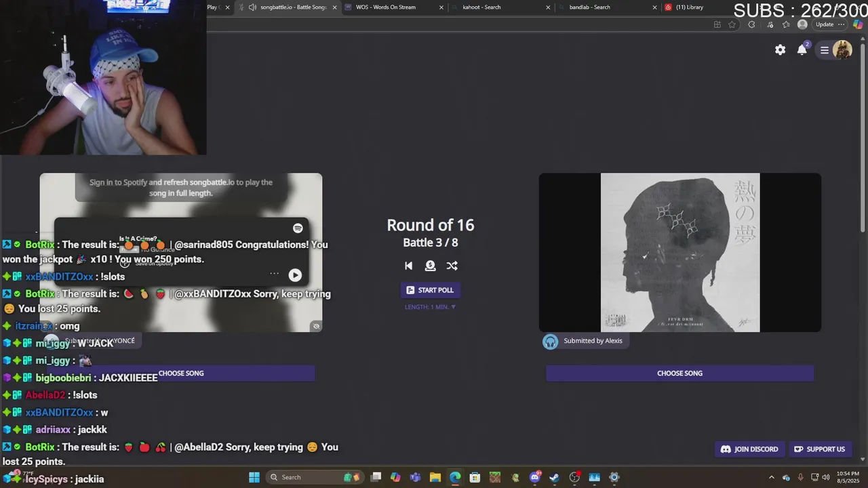Screen dimensions: 868x488
Task: Go back to previous battle
Action: pyautogui.click(x=408, y=266)
